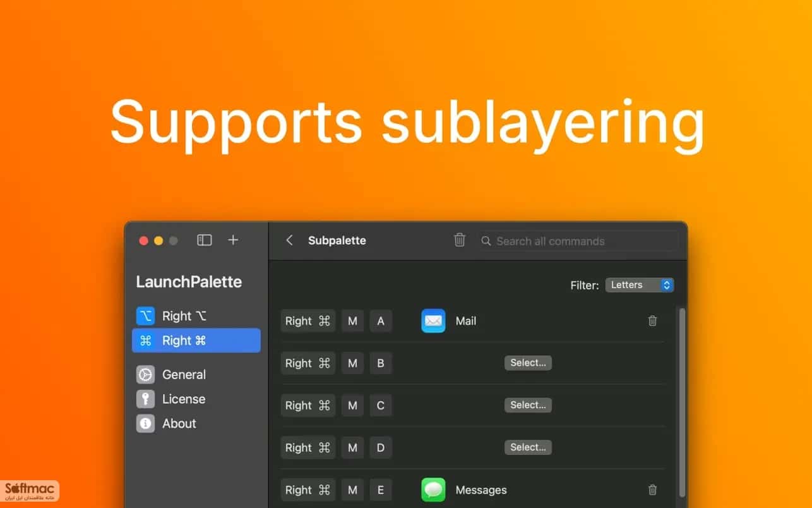812x508 pixels.
Task: Click Select... for the M B shortcut
Action: tap(528, 363)
